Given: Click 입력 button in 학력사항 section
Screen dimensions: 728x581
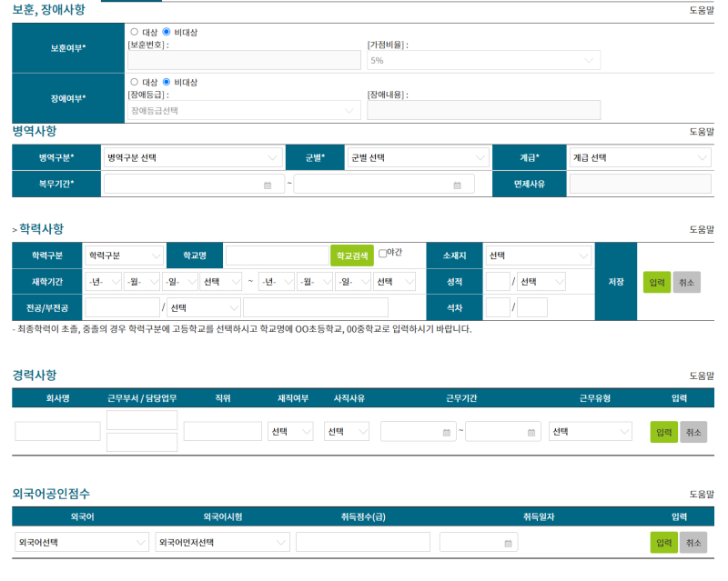Looking at the screenshot, I should pos(657,282).
